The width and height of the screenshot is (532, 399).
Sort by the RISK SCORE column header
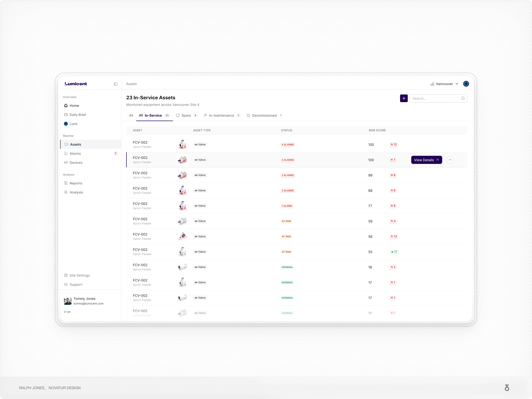pyautogui.click(x=377, y=130)
